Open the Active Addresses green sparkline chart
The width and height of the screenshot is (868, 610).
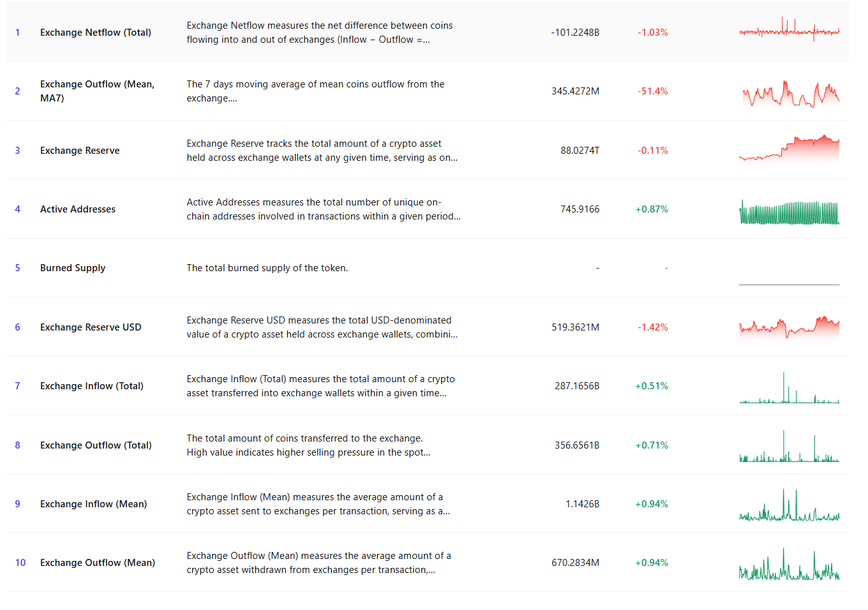[x=789, y=212]
